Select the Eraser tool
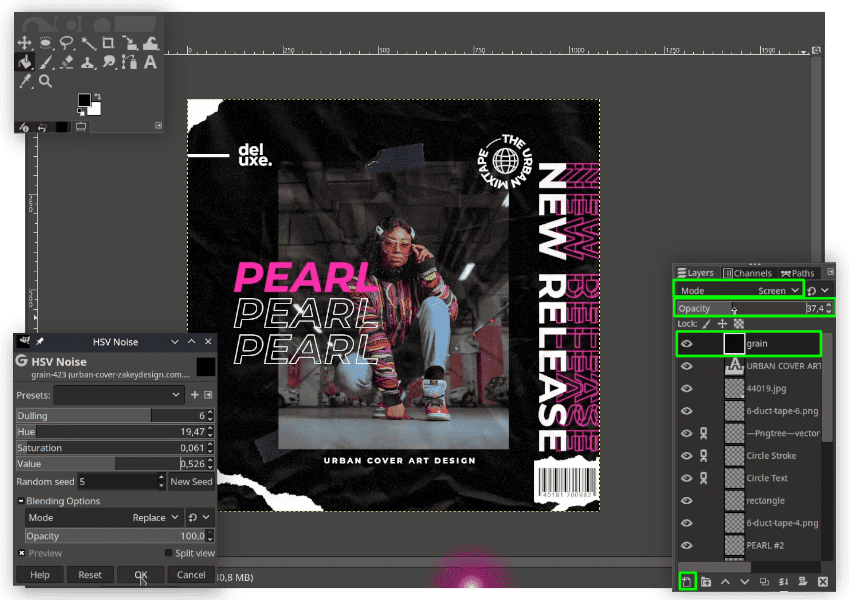This screenshot has height=600, width=850. [x=67, y=62]
